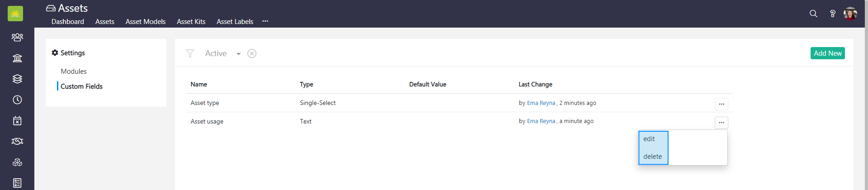Select Modules in the Settings panel
Screen dimensions: 868x190
(x=74, y=71)
